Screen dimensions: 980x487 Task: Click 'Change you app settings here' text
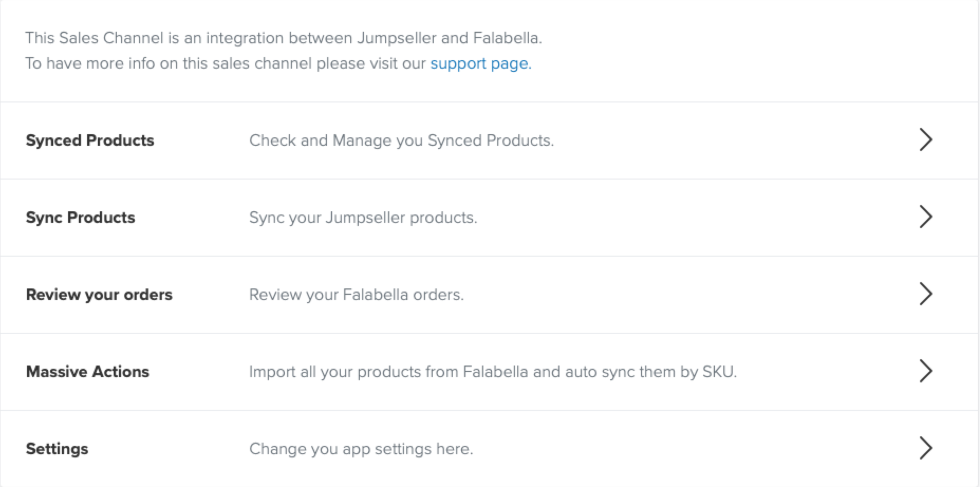click(x=361, y=449)
